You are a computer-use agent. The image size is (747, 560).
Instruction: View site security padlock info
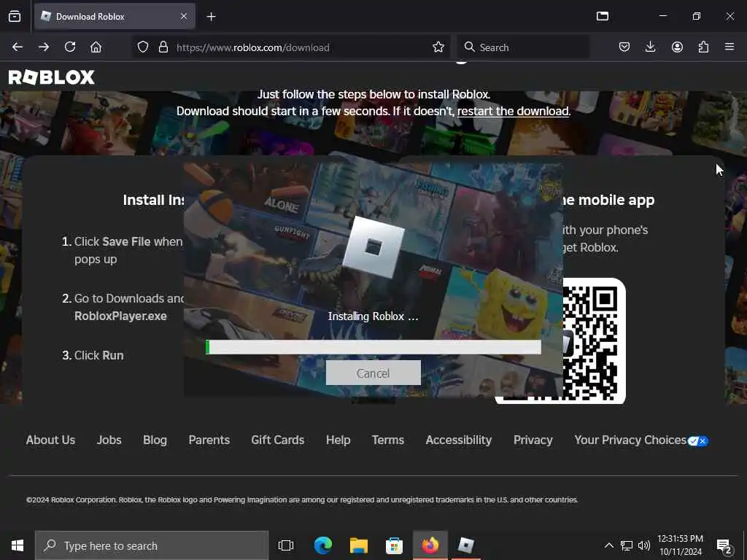(x=163, y=47)
